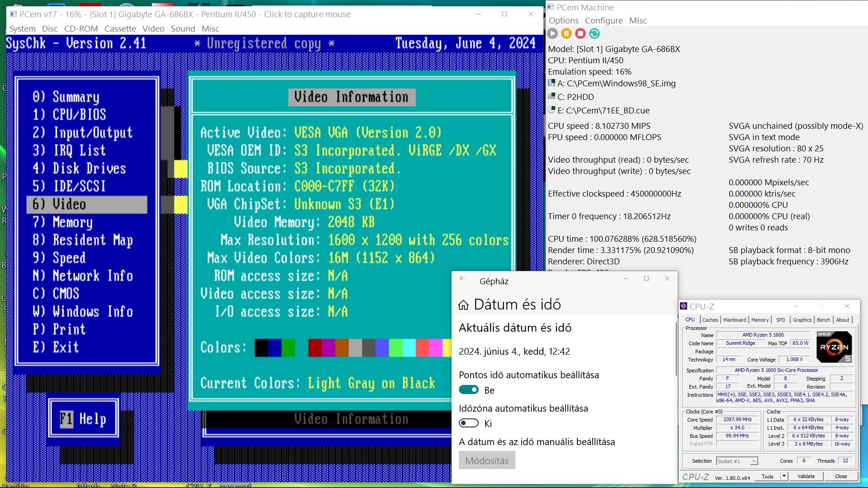Open the Tools dropdown arrow in CPU-Z
The height and width of the screenshot is (488, 868).
pyautogui.click(x=784, y=476)
